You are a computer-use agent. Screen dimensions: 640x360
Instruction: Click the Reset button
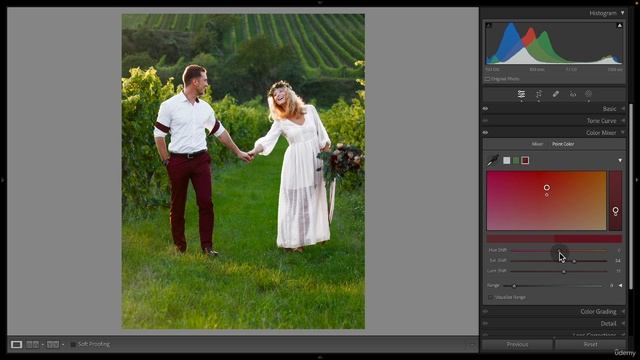(590, 344)
